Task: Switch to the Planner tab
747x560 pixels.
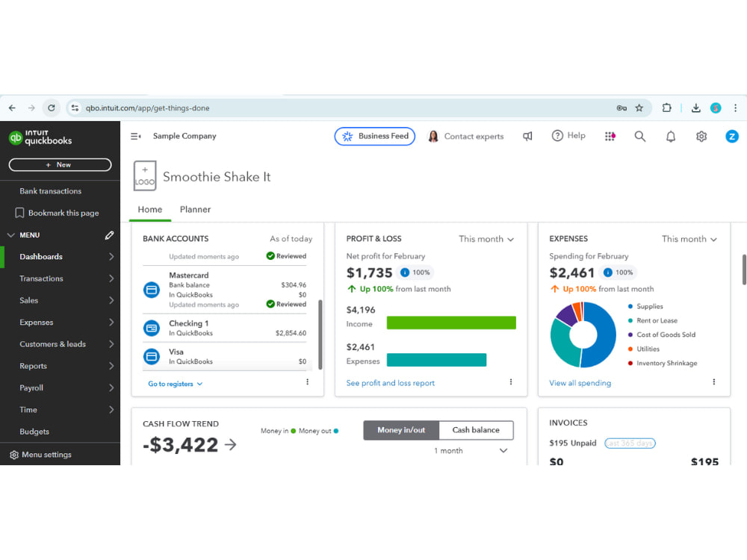Action: point(195,210)
